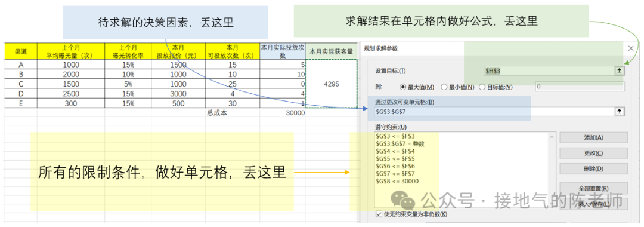Click the 装入/保存 button
The width and height of the screenshot is (644, 227).
pos(593,204)
